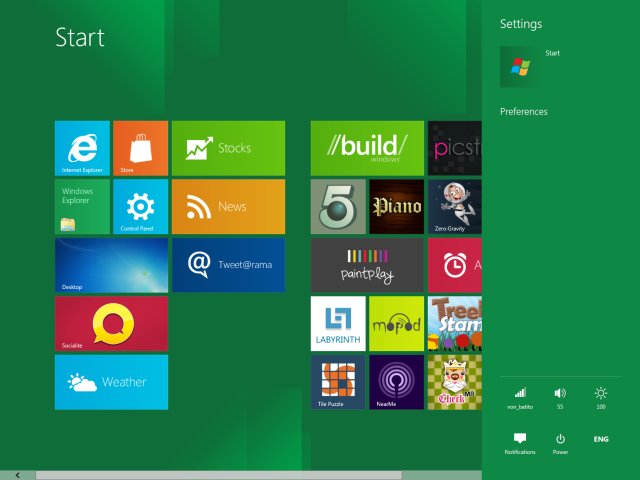Launch the paintplay tile
This screenshot has width=640, height=480.
coord(367,265)
